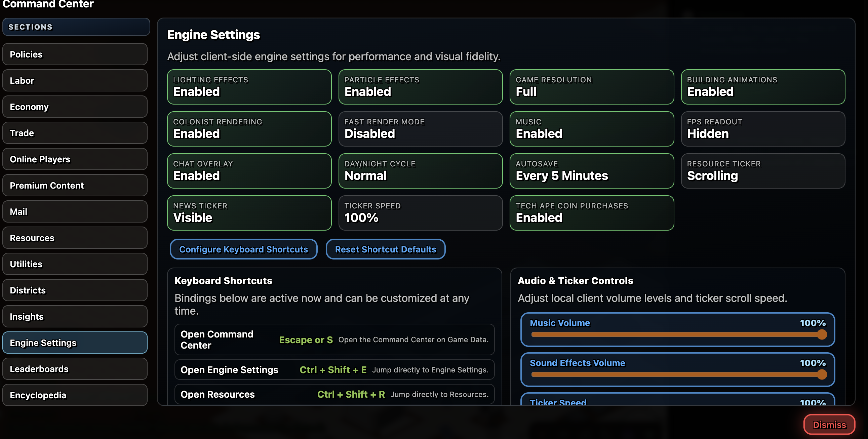The image size is (868, 439).
Task: Dismiss the Command Center
Action: point(829,425)
